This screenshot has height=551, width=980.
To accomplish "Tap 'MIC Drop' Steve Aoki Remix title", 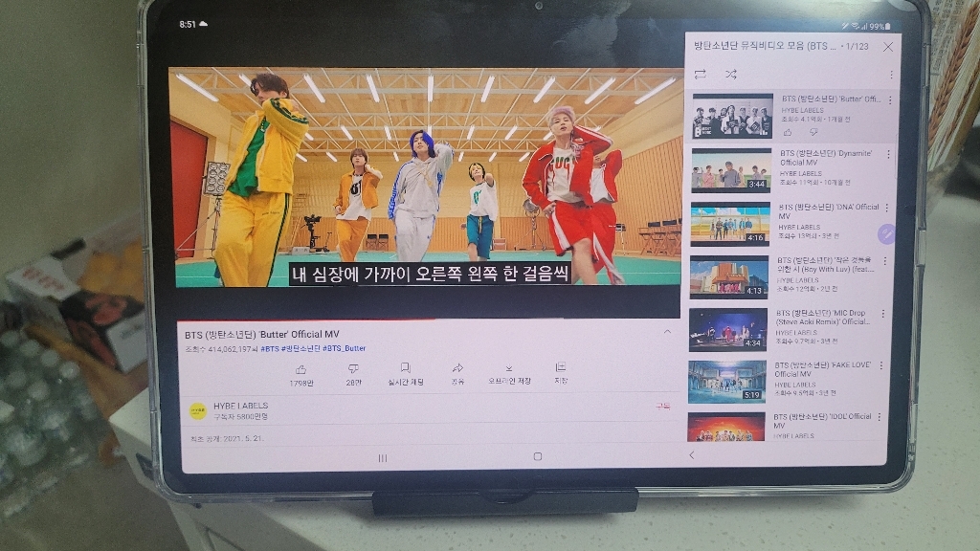I will 822,318.
